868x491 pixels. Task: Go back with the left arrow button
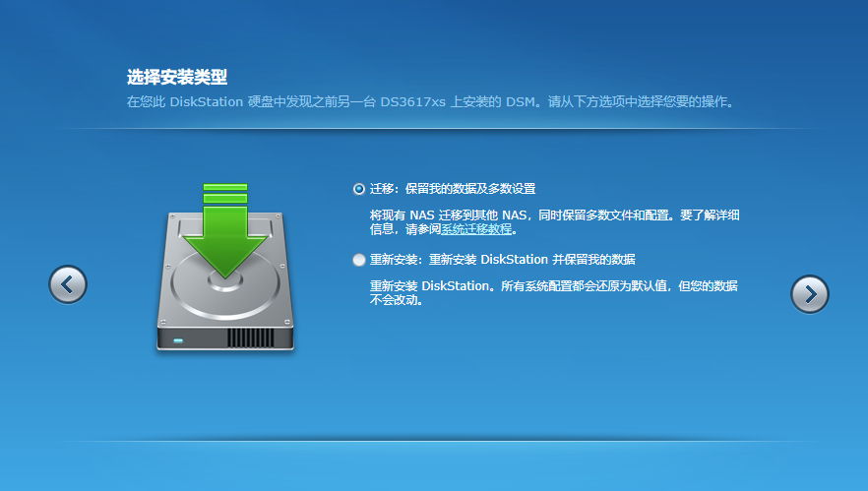pos(68,284)
